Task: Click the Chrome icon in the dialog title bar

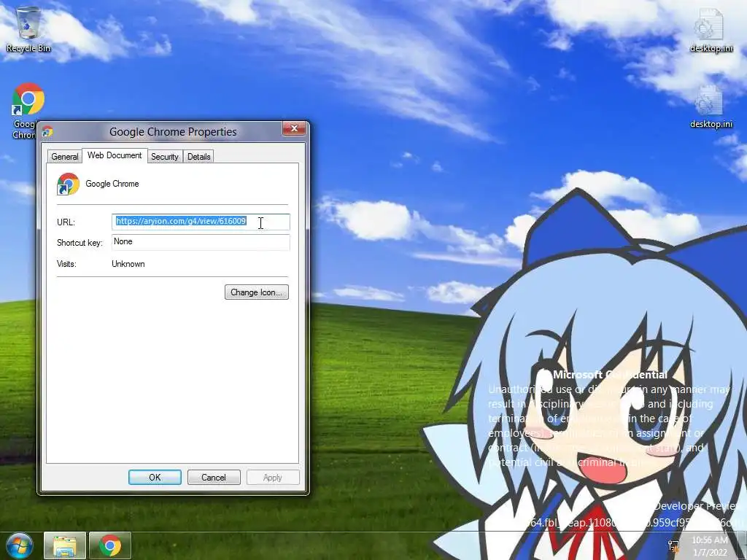Action: click(x=47, y=132)
